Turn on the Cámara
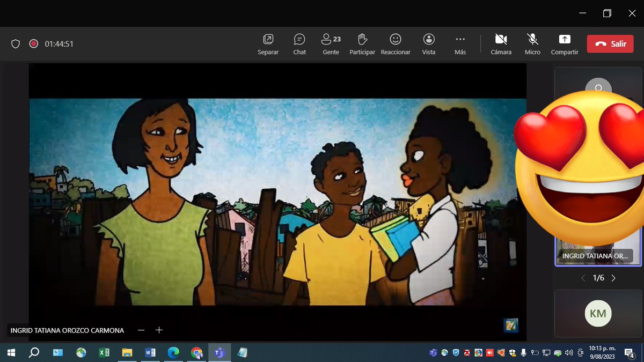This screenshot has width=644, height=362. (501, 45)
